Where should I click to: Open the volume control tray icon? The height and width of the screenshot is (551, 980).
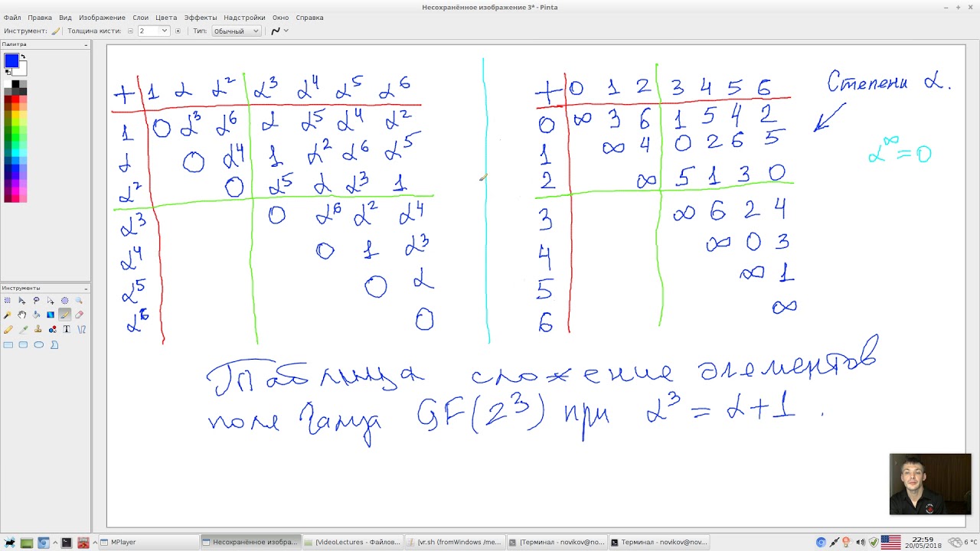tap(861, 542)
